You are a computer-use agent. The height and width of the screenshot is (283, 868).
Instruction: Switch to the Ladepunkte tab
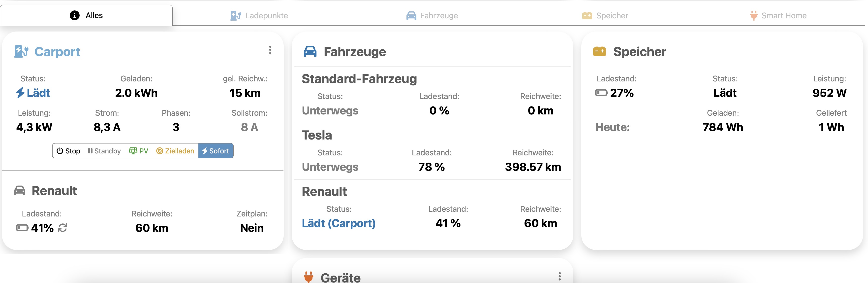pos(259,16)
